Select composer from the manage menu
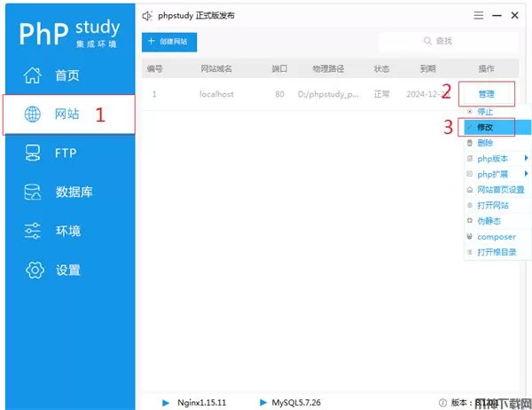Screen dimensions: 532x410 [497, 237]
